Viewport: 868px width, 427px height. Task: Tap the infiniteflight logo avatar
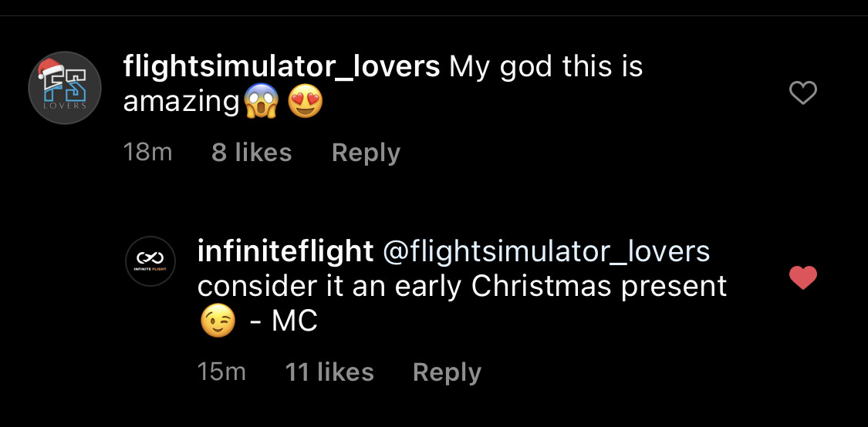coord(150,261)
